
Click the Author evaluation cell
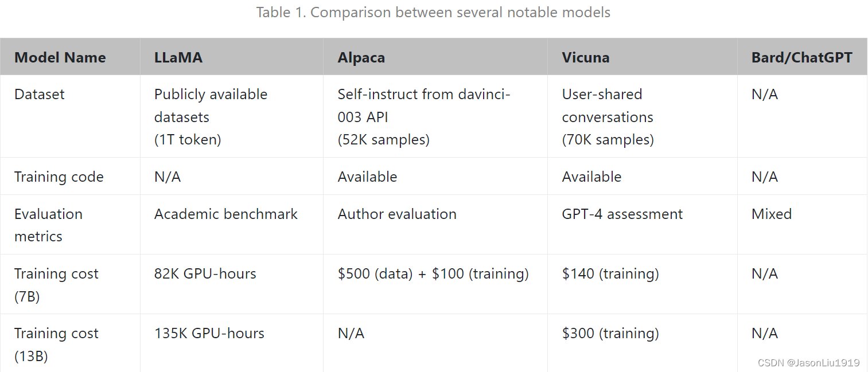pos(397,214)
